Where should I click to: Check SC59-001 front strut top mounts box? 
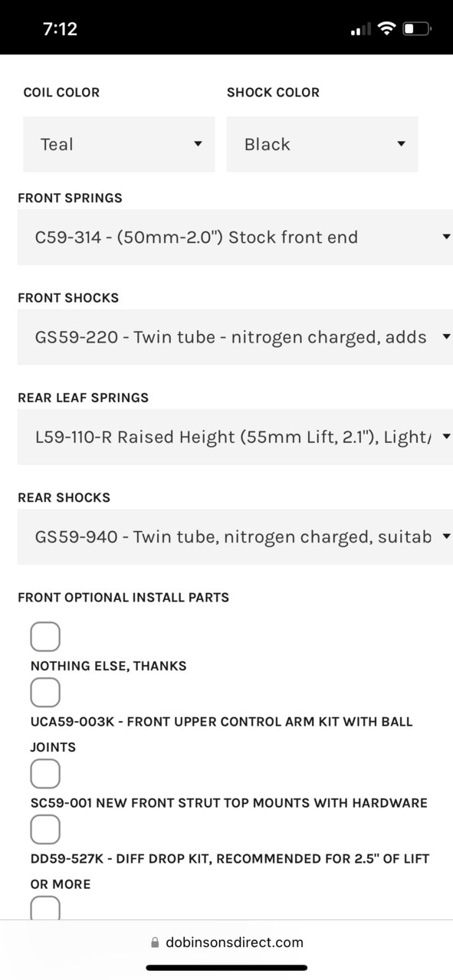(x=45, y=774)
